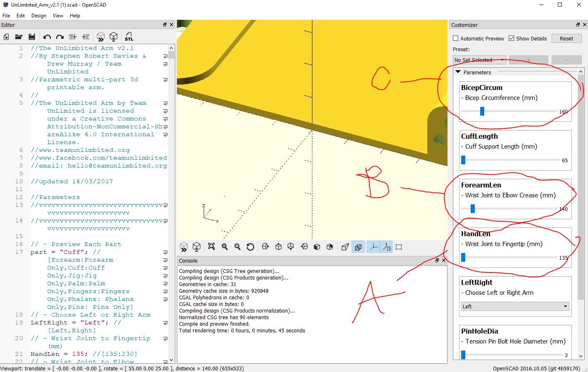Click the editor vertical scrollbar down arrow

tap(171, 360)
